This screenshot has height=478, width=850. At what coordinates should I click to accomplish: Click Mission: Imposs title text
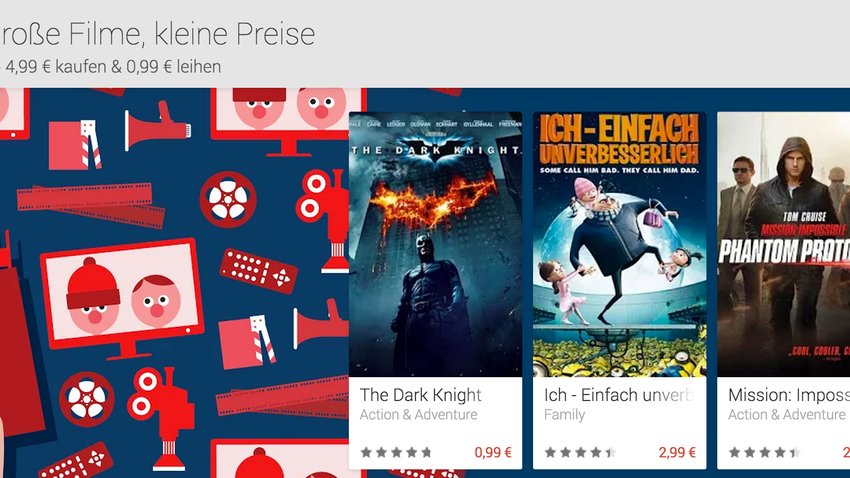point(789,395)
